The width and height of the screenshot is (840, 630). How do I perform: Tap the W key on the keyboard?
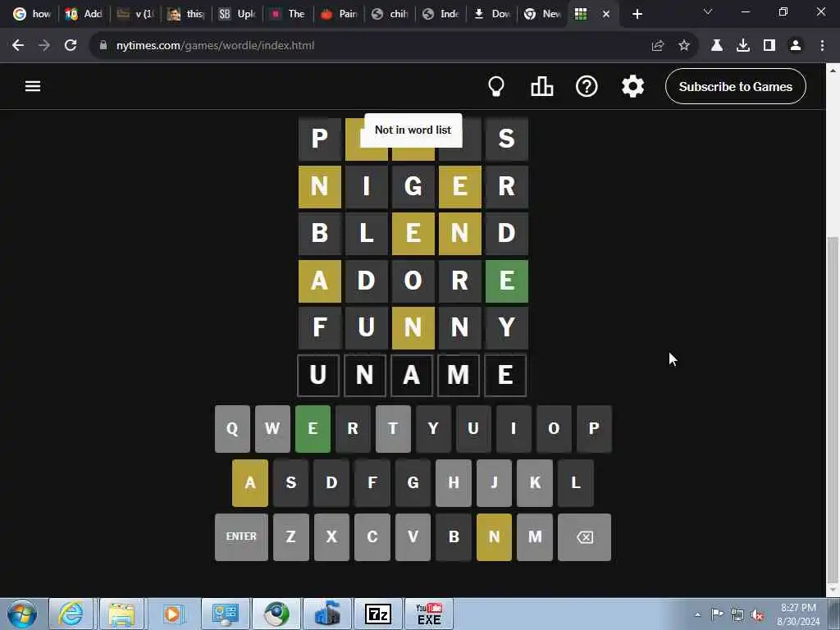click(x=272, y=428)
